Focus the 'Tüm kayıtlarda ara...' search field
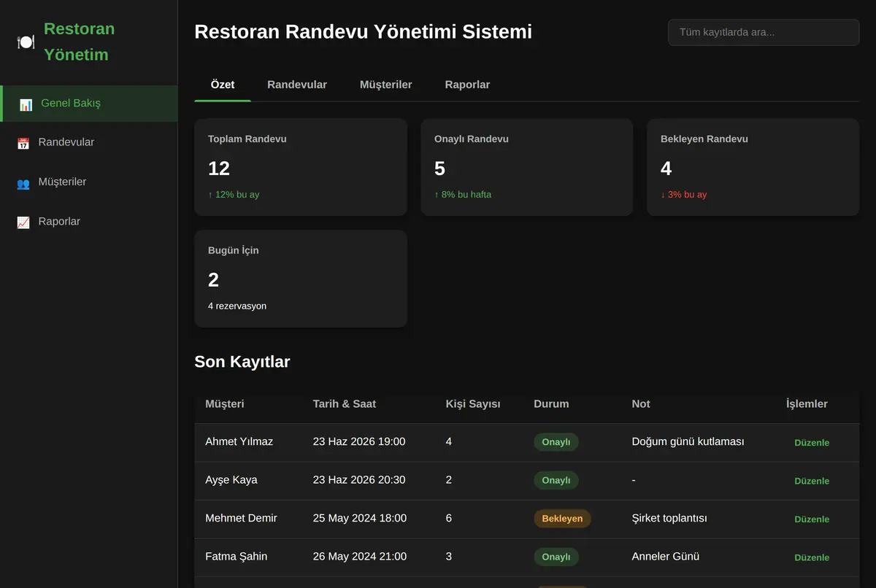Viewport: 876px width, 588px height. click(764, 32)
